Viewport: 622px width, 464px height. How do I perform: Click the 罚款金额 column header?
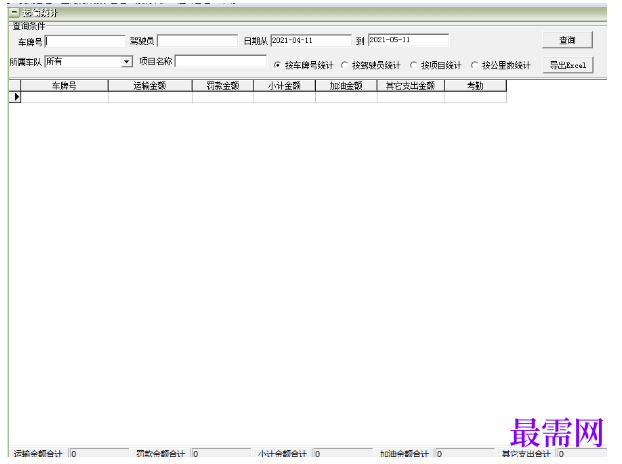[223, 85]
